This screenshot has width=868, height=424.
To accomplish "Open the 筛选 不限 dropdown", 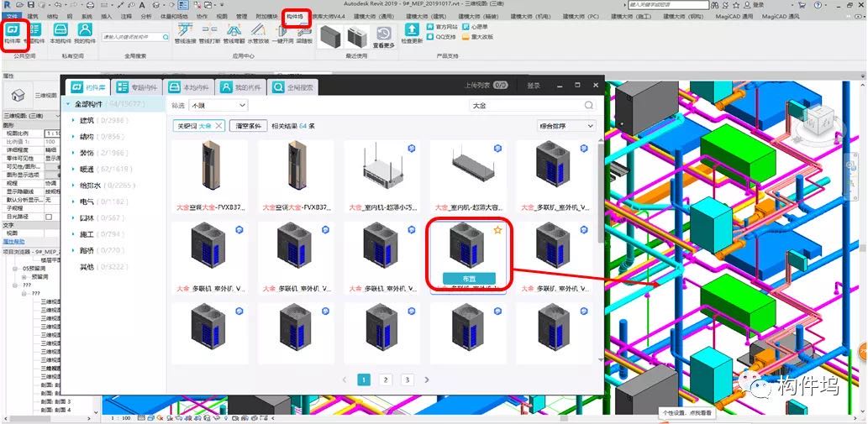I will click(218, 105).
